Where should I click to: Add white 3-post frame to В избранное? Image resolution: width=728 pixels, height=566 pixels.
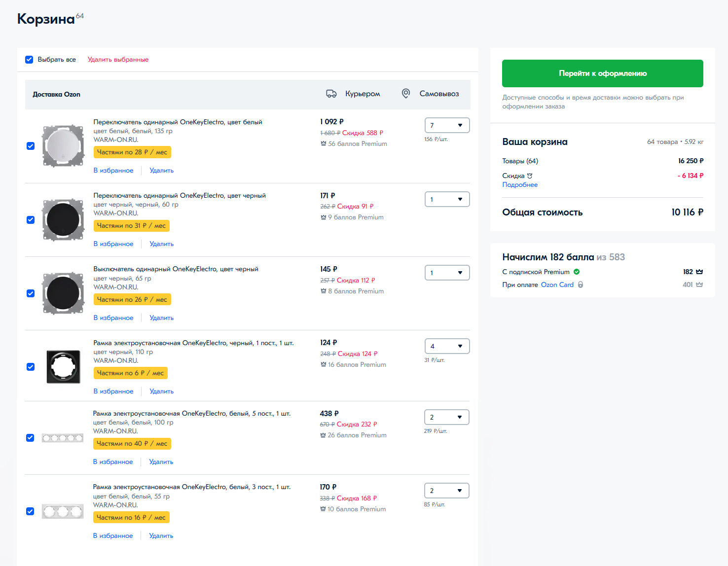coord(113,536)
